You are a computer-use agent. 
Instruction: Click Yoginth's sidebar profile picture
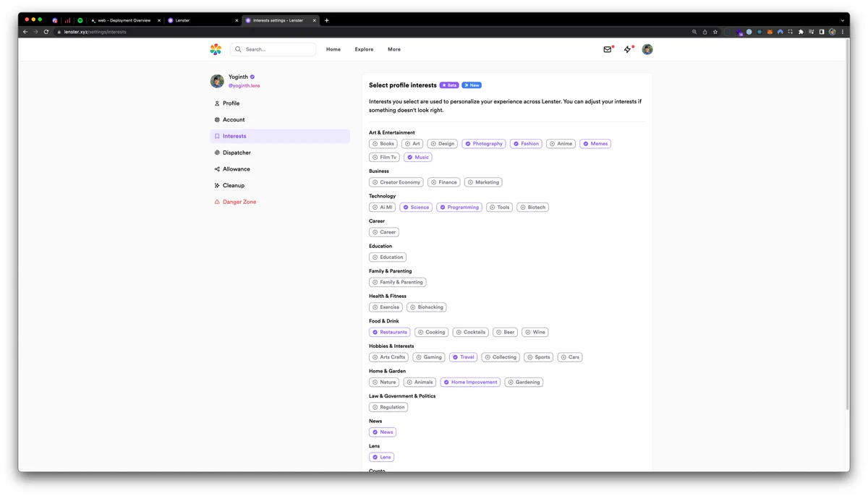217,81
